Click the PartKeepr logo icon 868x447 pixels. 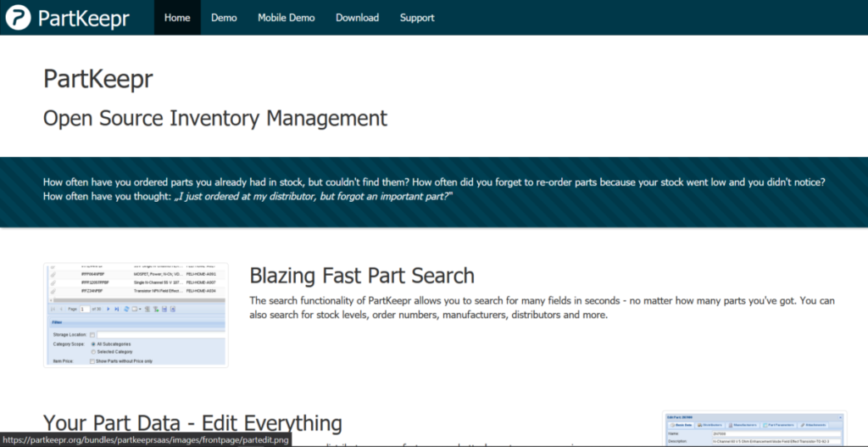tap(19, 17)
